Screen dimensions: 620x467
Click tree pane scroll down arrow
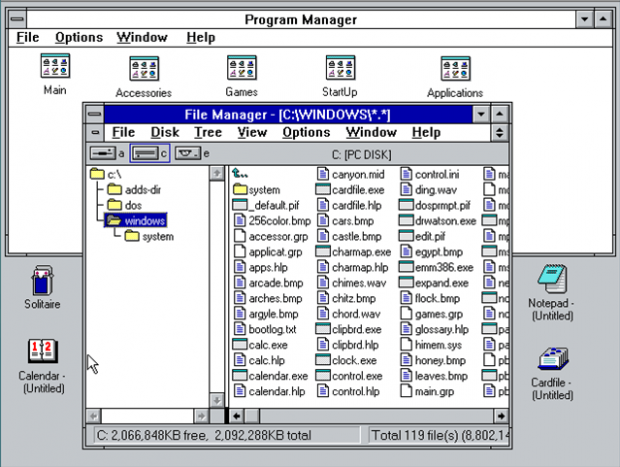(x=216, y=400)
